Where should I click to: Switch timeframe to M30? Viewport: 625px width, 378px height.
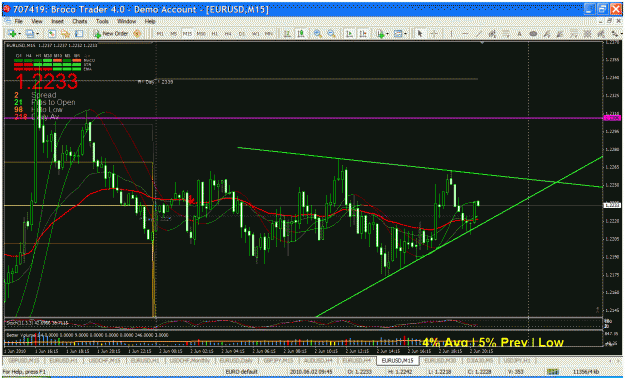[x=201, y=34]
